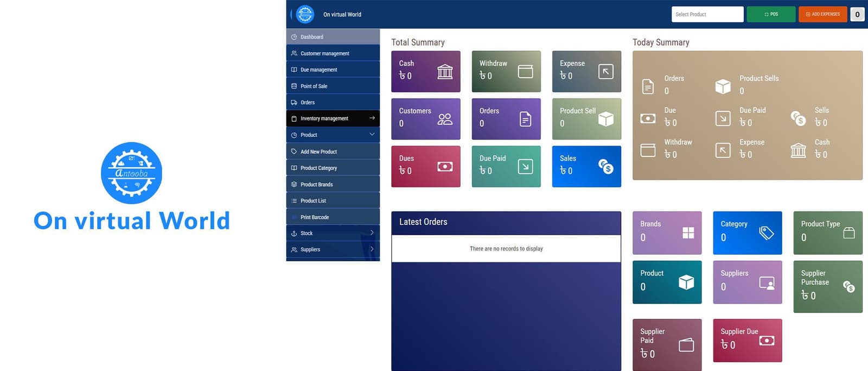
Task: Expand the Stock submenu arrow
Action: tap(372, 232)
